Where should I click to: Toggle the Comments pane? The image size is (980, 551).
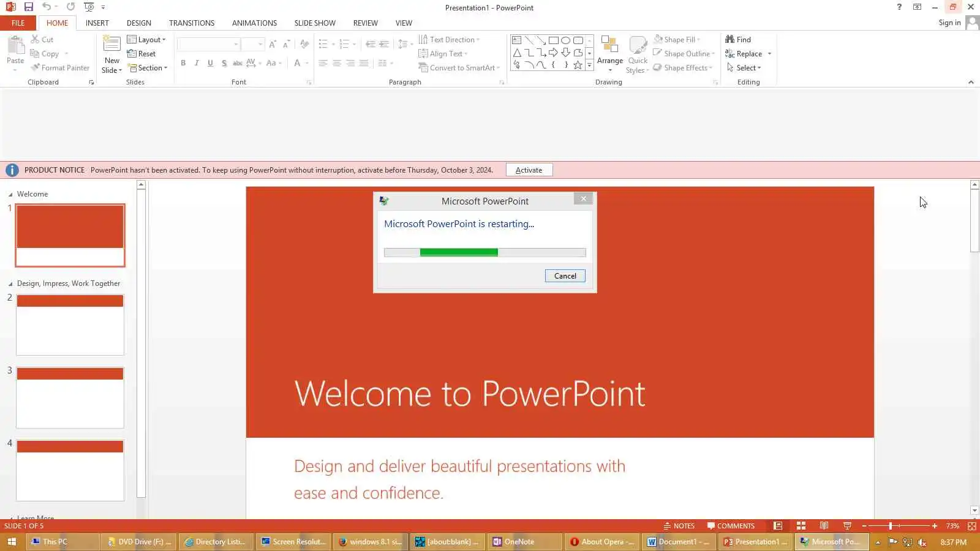point(731,526)
